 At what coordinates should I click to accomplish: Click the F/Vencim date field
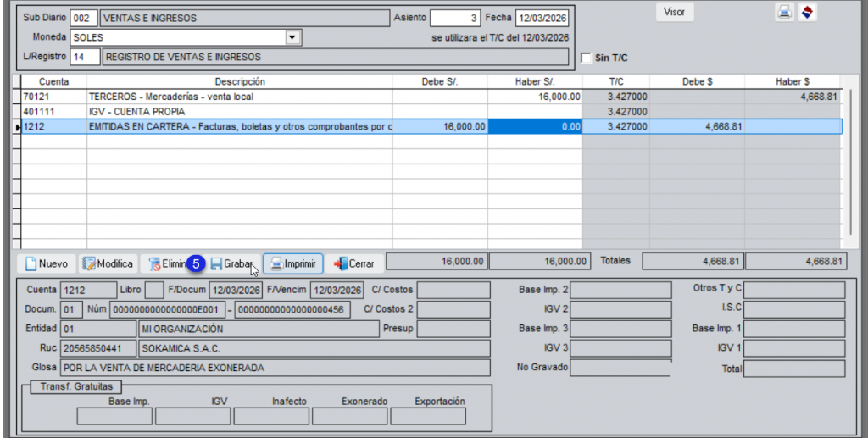[337, 290]
